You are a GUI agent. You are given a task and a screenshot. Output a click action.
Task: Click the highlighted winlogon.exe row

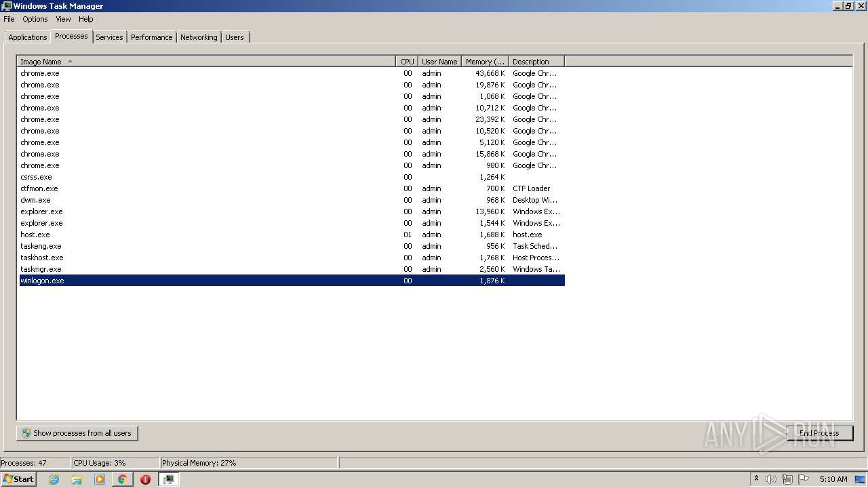292,281
